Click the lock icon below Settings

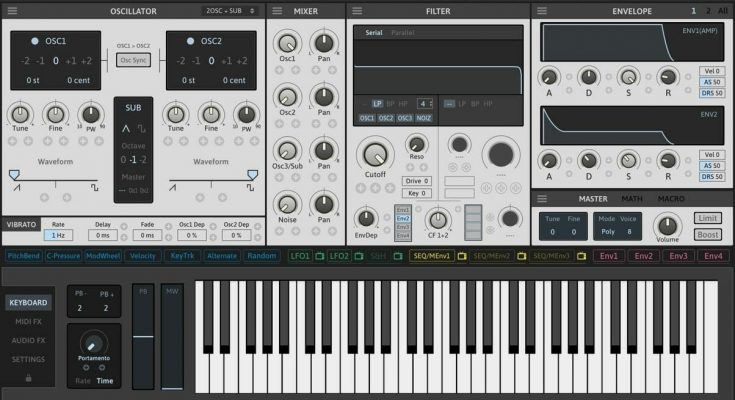(x=28, y=377)
